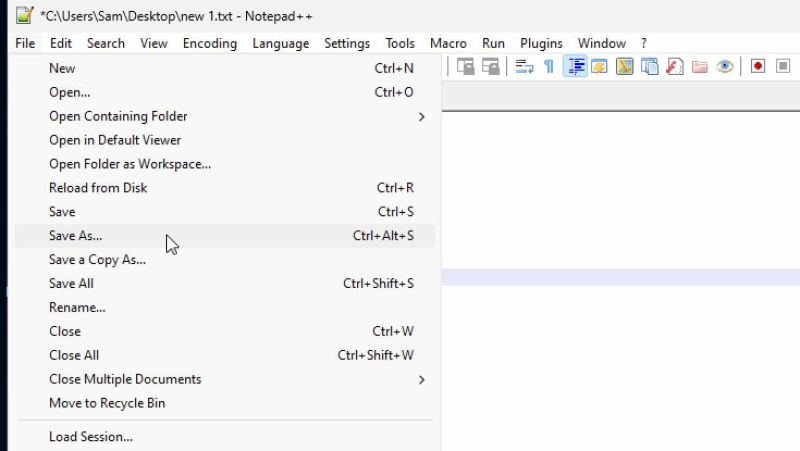The height and width of the screenshot is (451, 800).
Task: Choose Save with Ctrl+S shortcut
Action: (224, 212)
